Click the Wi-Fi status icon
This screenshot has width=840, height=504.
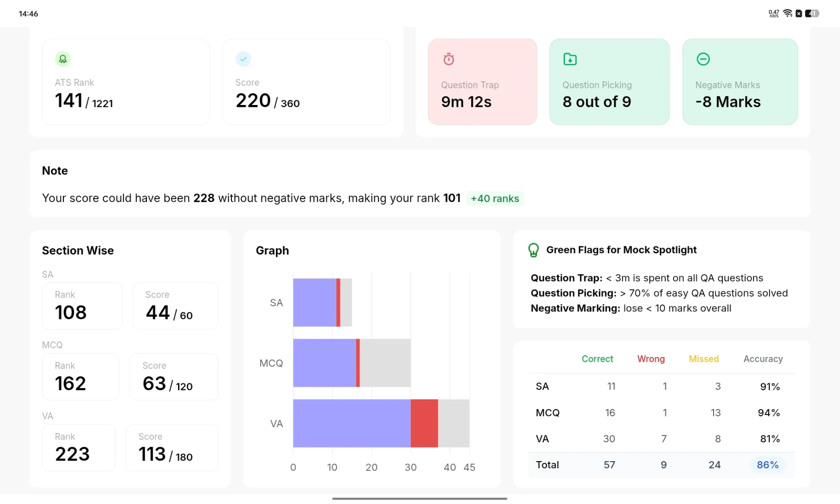[787, 13]
